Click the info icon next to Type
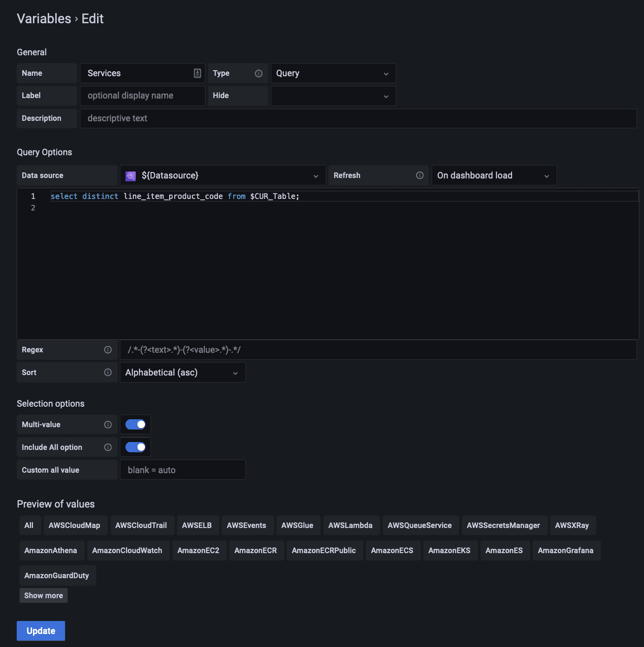Screen dimensions: 644x647 (x=259, y=73)
